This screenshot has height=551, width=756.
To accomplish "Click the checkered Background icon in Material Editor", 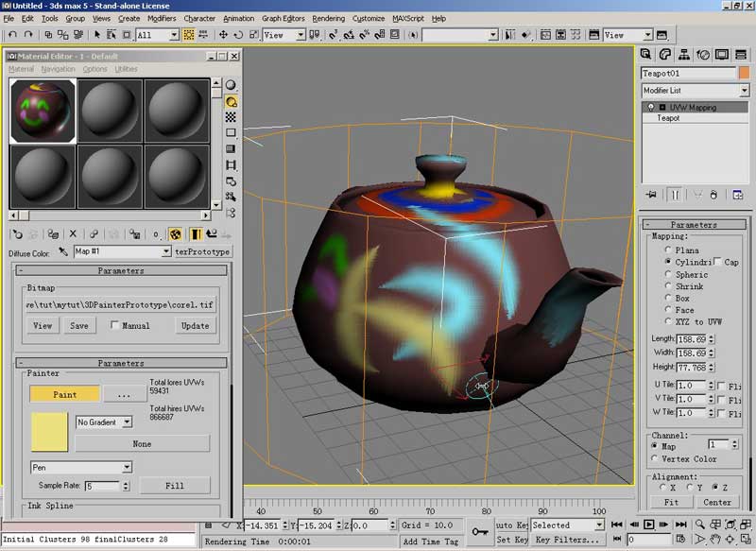I will pos(231,117).
